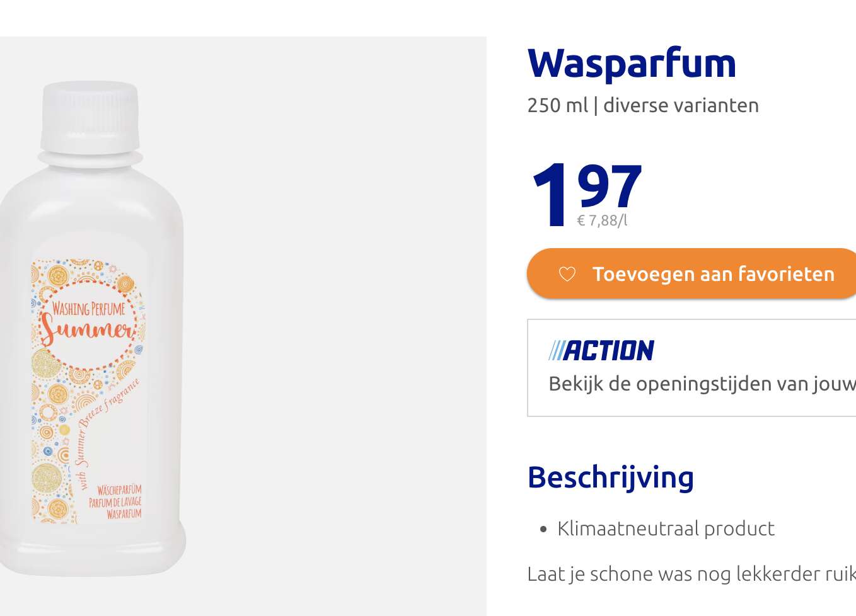The width and height of the screenshot is (856, 616).
Task: Click the Beschrijving section heading
Action: tap(611, 477)
